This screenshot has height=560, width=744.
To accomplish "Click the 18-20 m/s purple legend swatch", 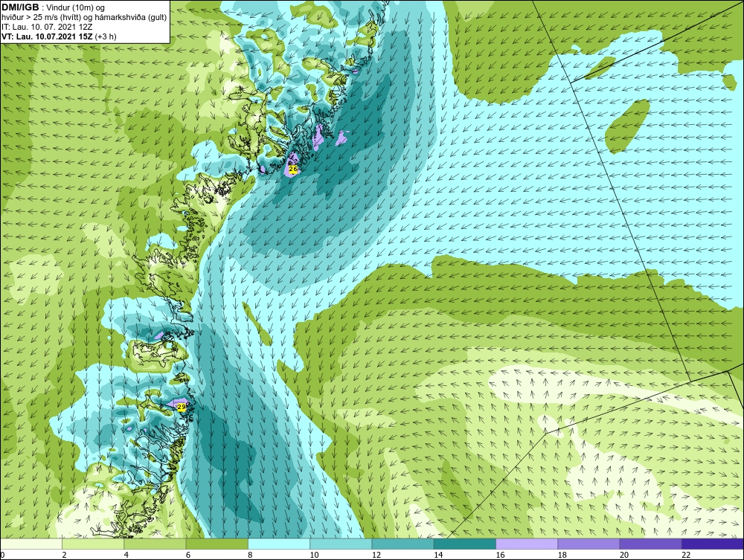I will click(x=589, y=544).
